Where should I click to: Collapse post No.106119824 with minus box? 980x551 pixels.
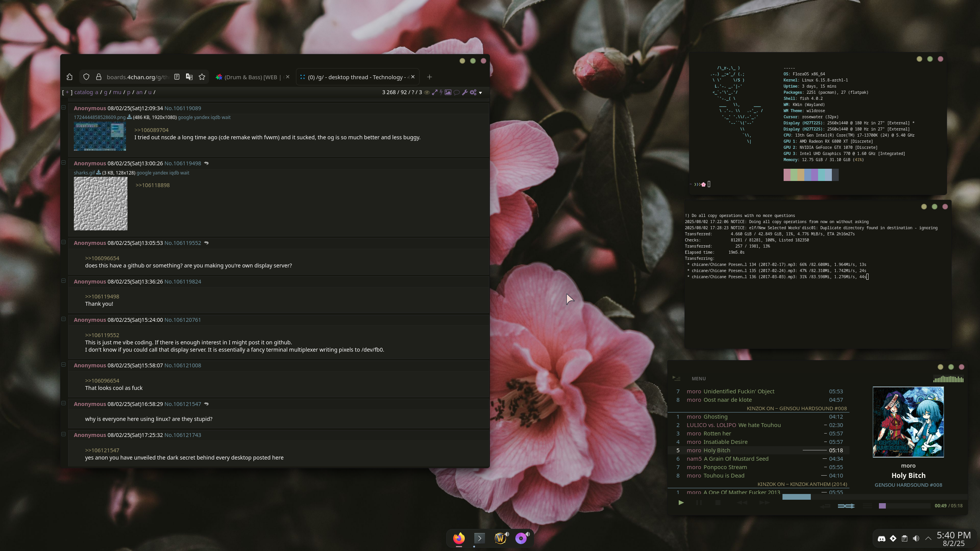click(x=64, y=281)
